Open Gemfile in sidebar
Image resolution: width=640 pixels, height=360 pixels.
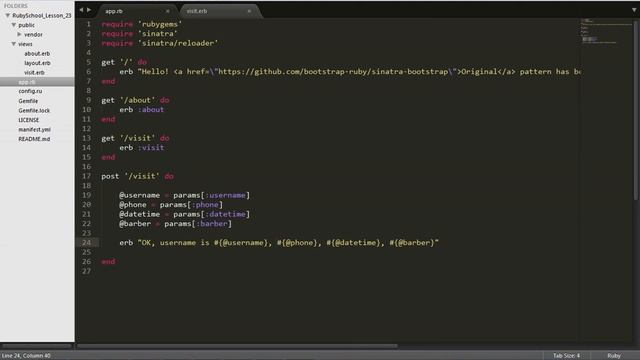(x=28, y=101)
